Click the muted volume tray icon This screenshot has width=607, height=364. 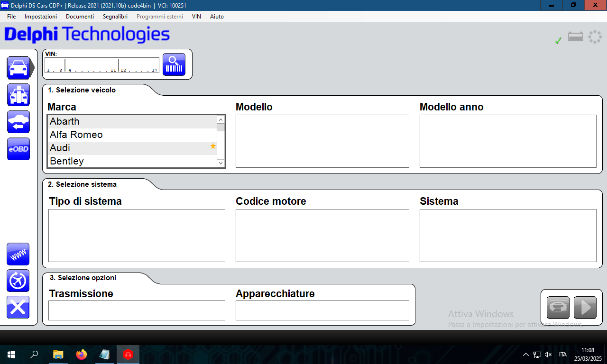point(548,355)
